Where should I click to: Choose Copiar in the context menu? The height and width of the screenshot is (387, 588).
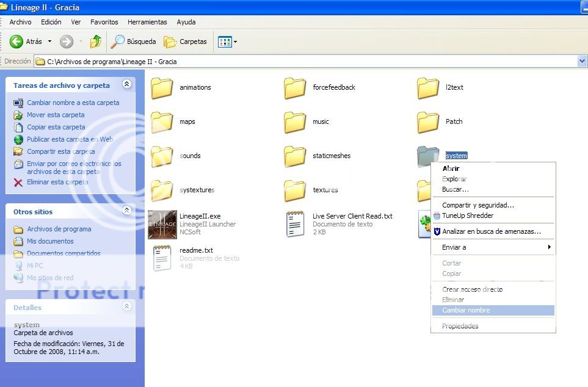493,273
